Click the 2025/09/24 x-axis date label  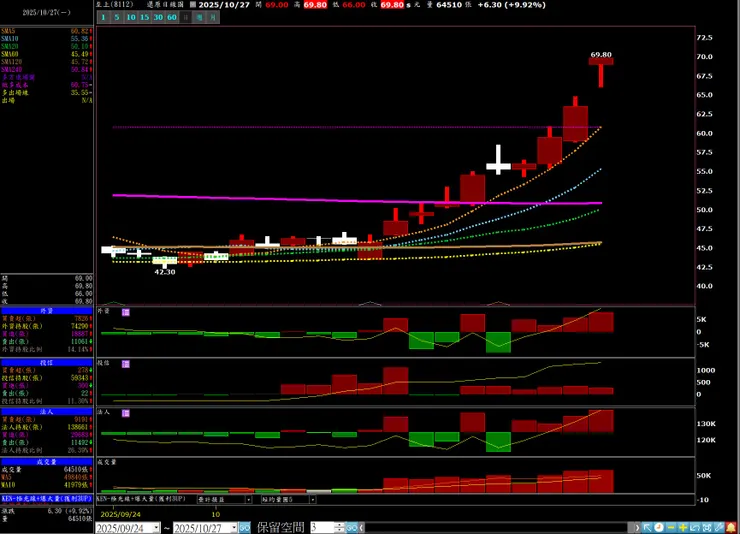pyautogui.click(x=121, y=514)
